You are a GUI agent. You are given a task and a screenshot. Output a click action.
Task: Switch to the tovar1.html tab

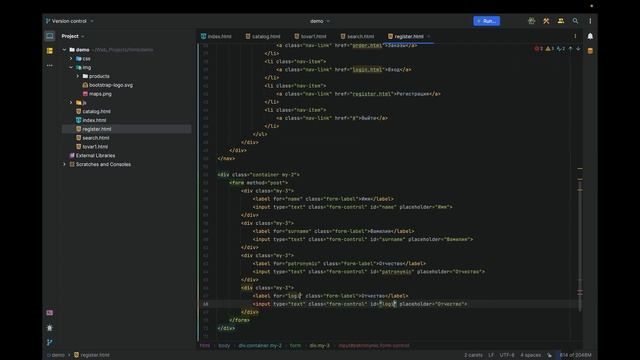coord(310,36)
